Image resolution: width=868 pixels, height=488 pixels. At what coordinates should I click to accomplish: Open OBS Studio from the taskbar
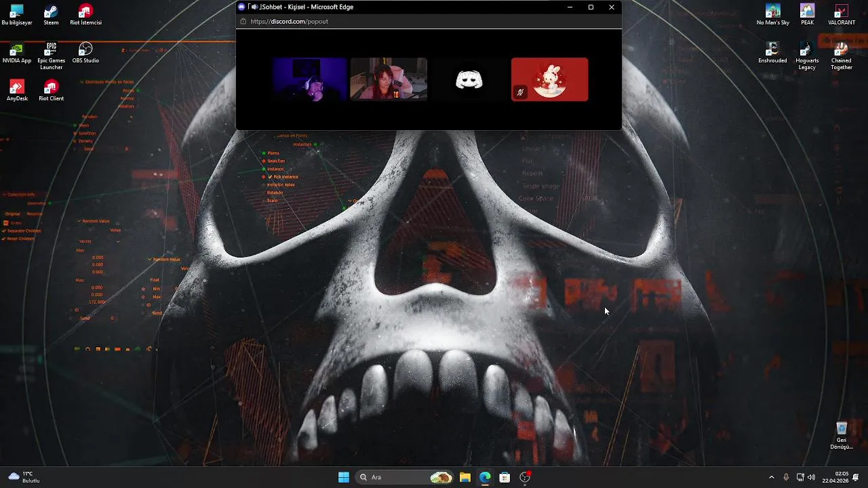click(525, 477)
